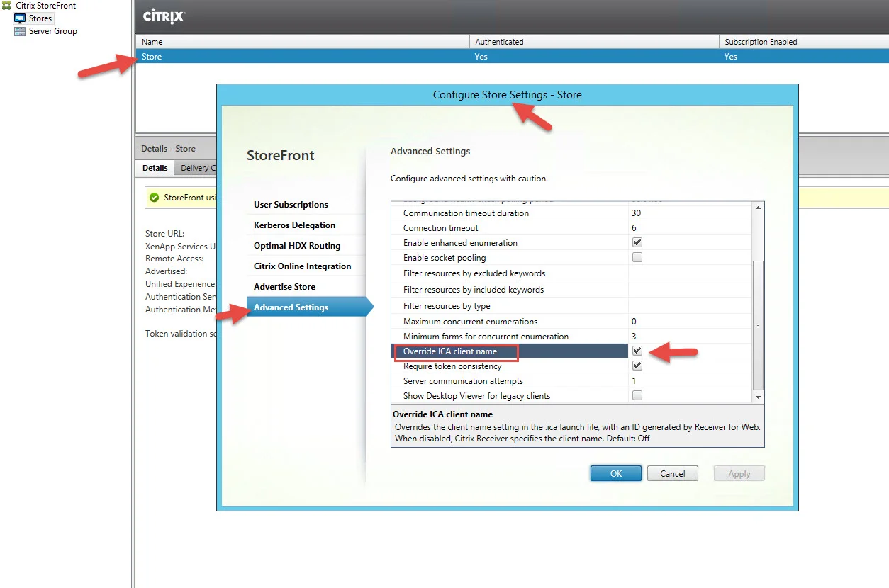Screen dimensions: 889x588
Task: Open Server Group in the tree
Action: [53, 31]
